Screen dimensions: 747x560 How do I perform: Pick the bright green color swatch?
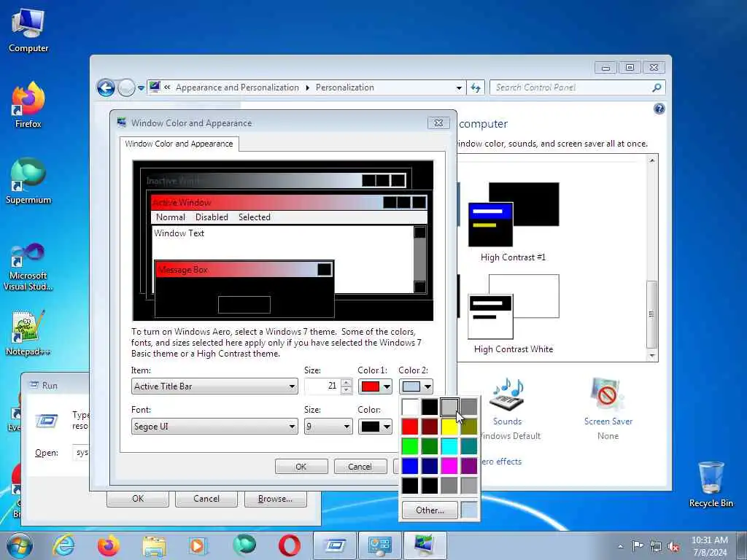click(410, 446)
